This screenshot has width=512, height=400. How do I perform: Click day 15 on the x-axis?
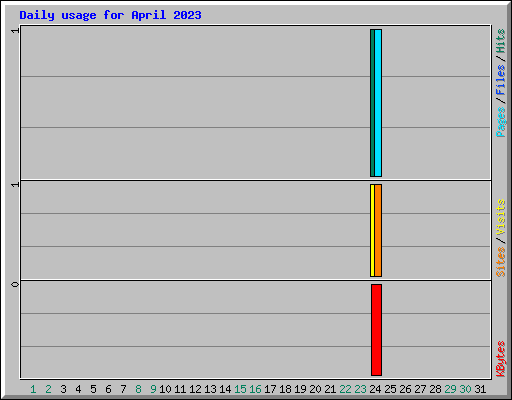click(x=240, y=389)
